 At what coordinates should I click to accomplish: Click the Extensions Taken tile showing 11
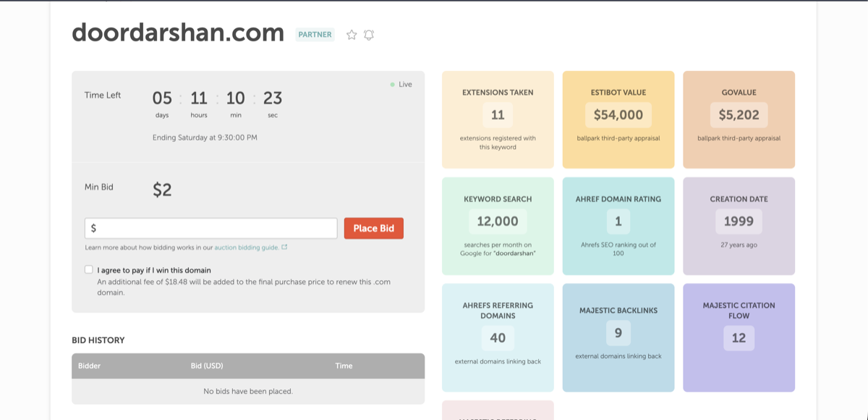coord(498,119)
